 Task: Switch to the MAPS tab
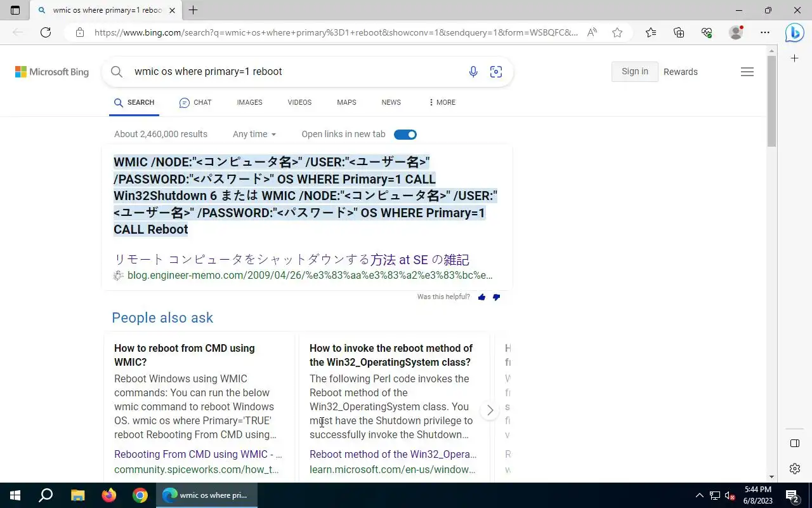[346, 102]
